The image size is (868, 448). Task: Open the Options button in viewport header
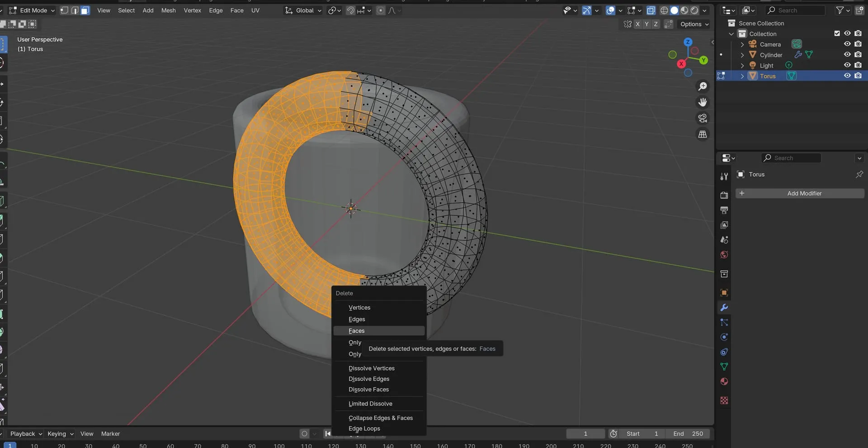click(694, 24)
